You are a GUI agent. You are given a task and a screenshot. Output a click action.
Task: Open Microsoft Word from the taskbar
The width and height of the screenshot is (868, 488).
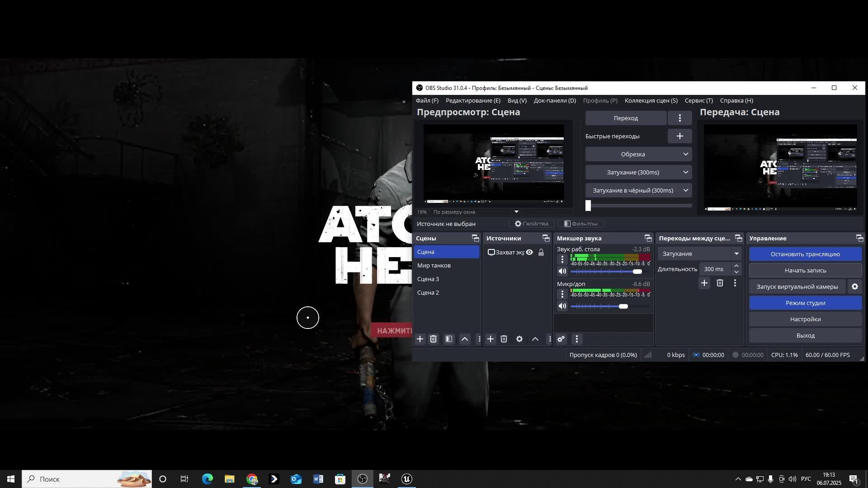[x=318, y=479]
